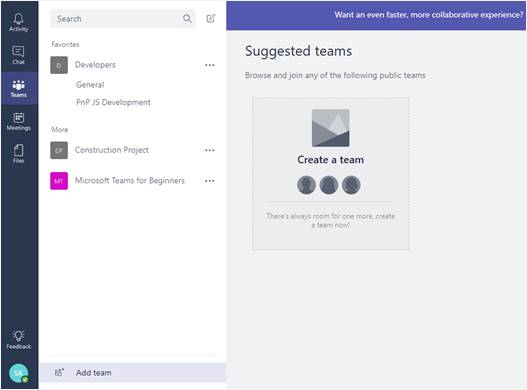527x390 pixels.
Task: Click the search magnifier icon
Action: [x=187, y=18]
